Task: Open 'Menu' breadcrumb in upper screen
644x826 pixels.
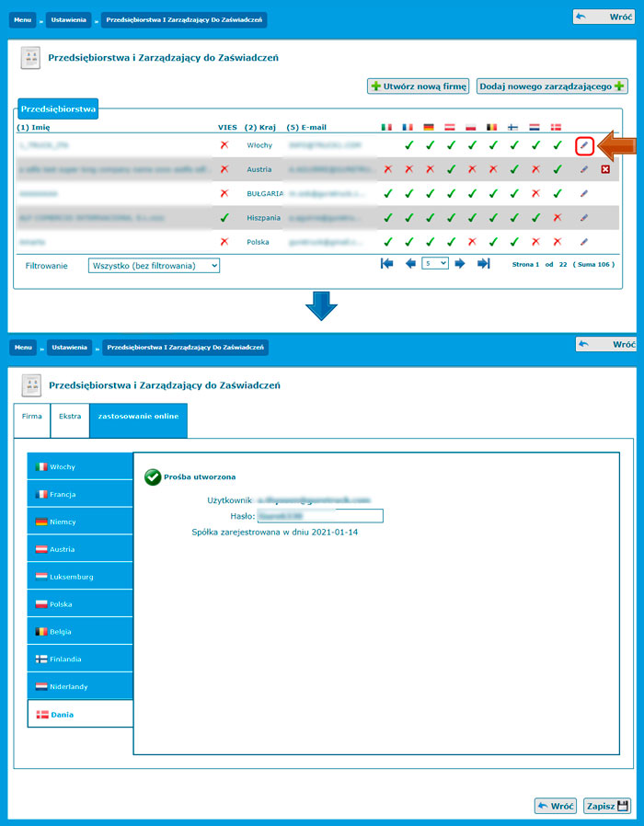Action: tap(23, 20)
